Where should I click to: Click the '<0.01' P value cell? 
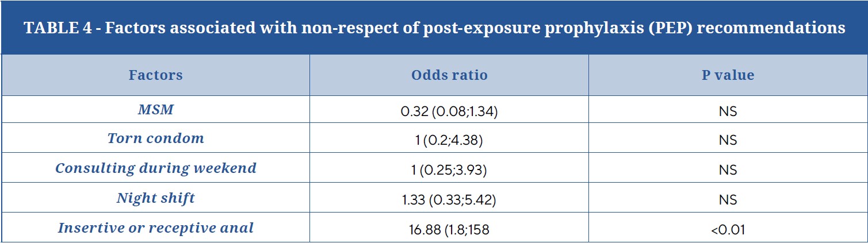pos(728,230)
